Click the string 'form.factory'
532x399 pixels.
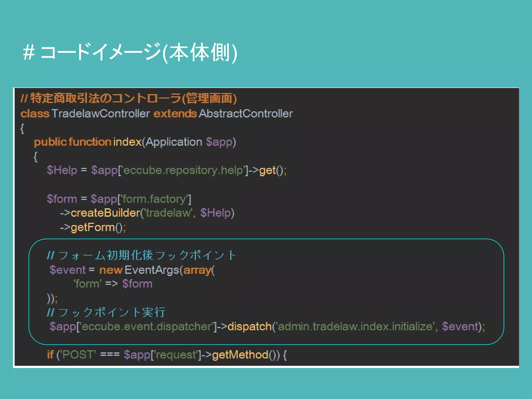[154, 199]
